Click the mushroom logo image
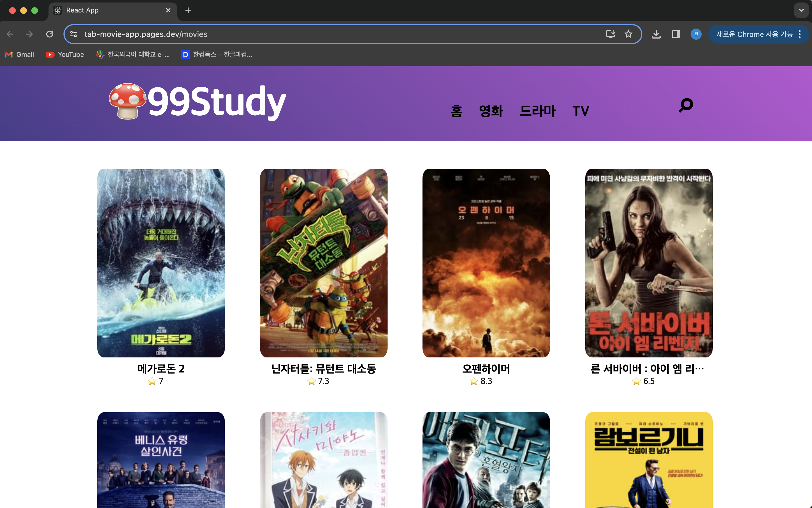 (x=128, y=101)
